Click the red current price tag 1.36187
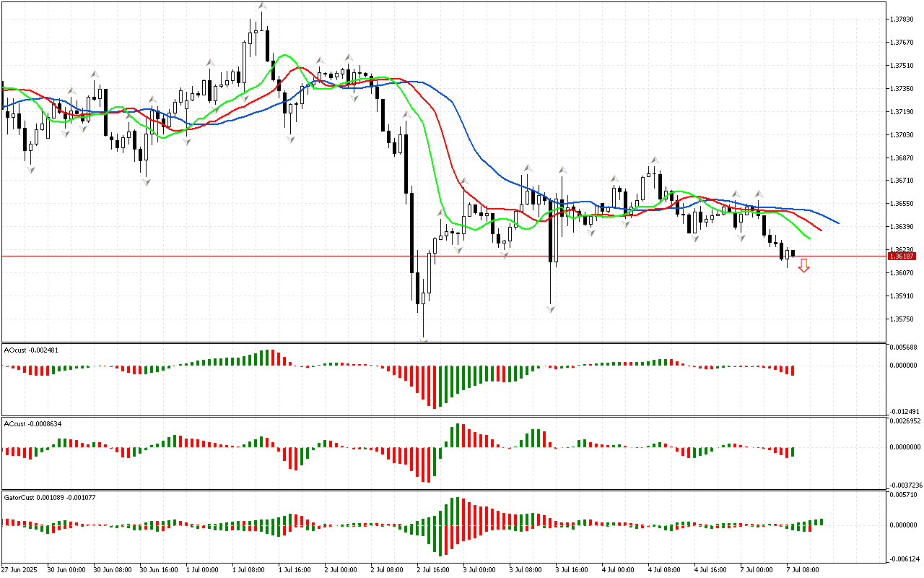This screenshot has width=924, height=578. (902, 256)
